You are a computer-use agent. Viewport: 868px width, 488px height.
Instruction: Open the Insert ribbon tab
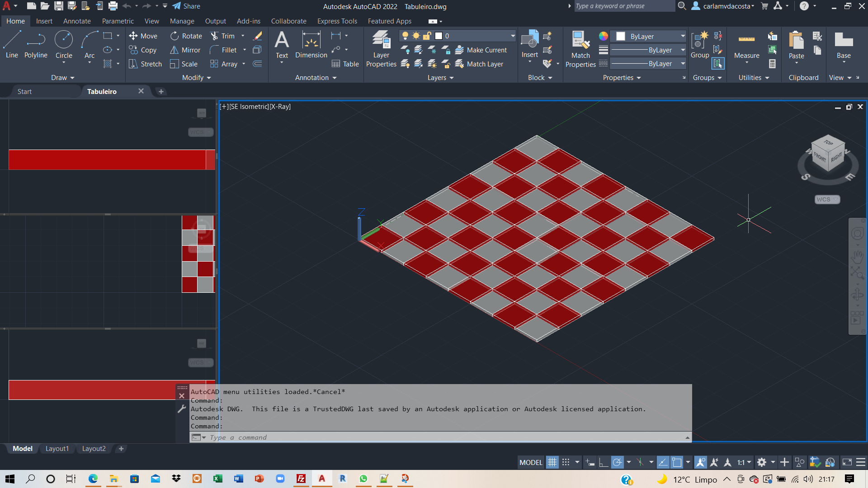click(44, 21)
